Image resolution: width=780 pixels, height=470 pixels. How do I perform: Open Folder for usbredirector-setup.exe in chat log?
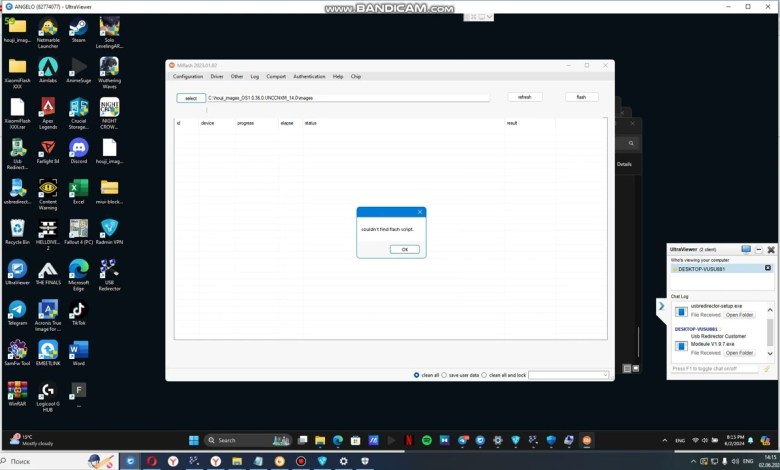[739, 315]
